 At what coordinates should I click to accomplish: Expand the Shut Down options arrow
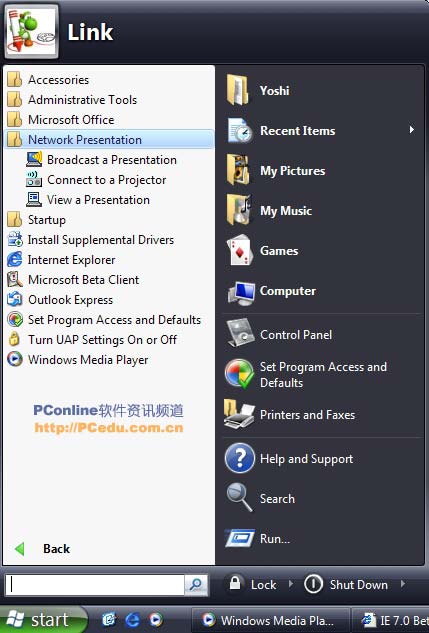403,584
